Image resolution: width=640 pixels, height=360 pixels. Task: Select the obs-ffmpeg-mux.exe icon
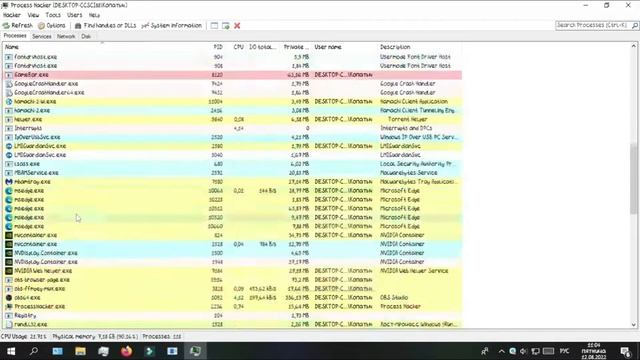tap(9, 289)
